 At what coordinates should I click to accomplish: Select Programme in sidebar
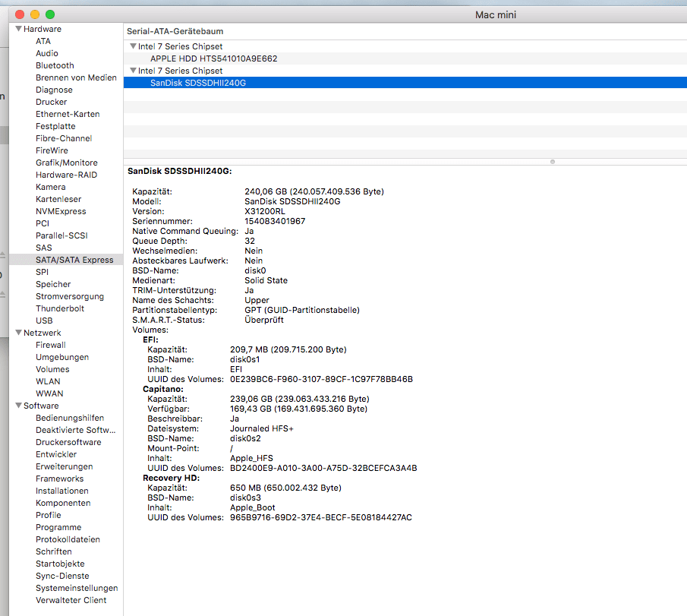[x=58, y=527]
